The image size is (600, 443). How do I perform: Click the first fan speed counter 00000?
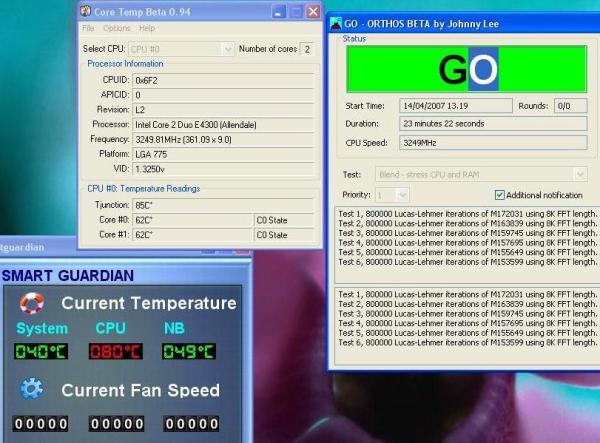[x=41, y=424]
